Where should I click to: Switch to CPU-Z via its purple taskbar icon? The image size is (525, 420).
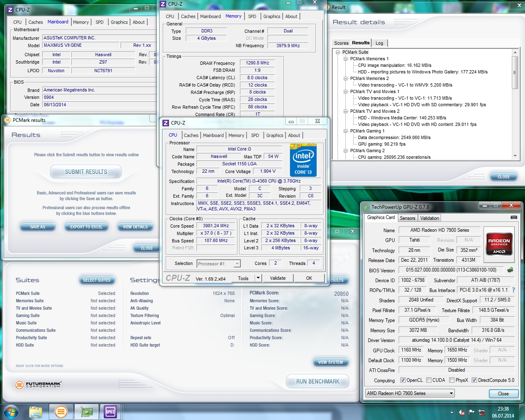coord(110,411)
